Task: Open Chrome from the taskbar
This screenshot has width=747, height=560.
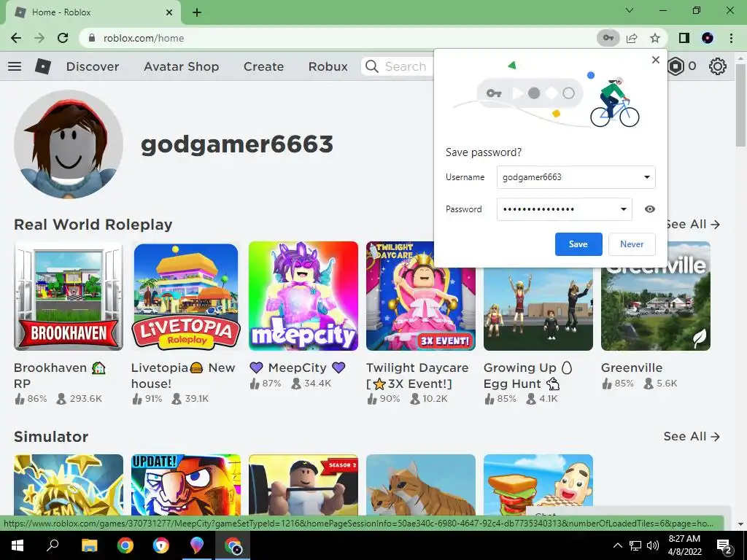Action: click(125, 545)
